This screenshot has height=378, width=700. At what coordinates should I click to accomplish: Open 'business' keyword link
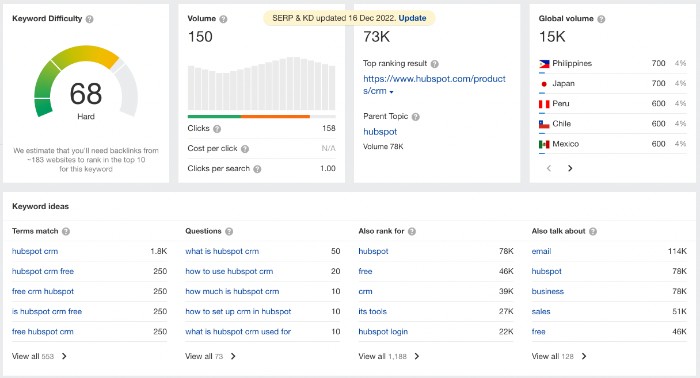point(548,291)
